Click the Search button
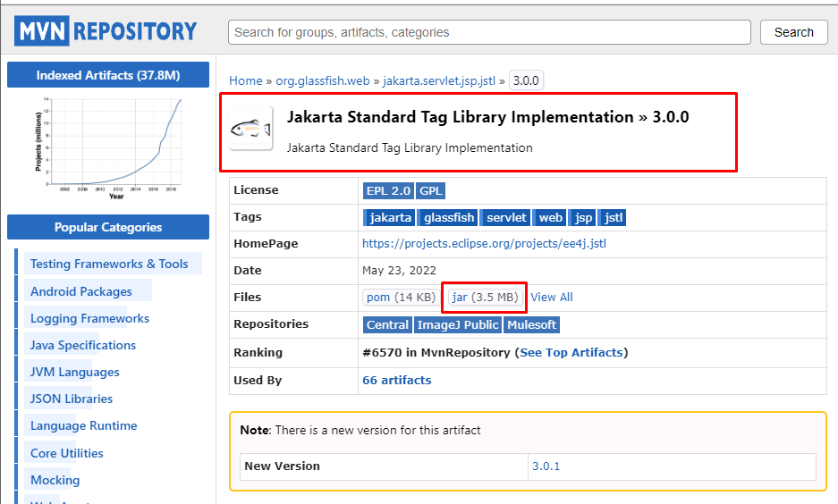The width and height of the screenshot is (838, 504). (793, 32)
